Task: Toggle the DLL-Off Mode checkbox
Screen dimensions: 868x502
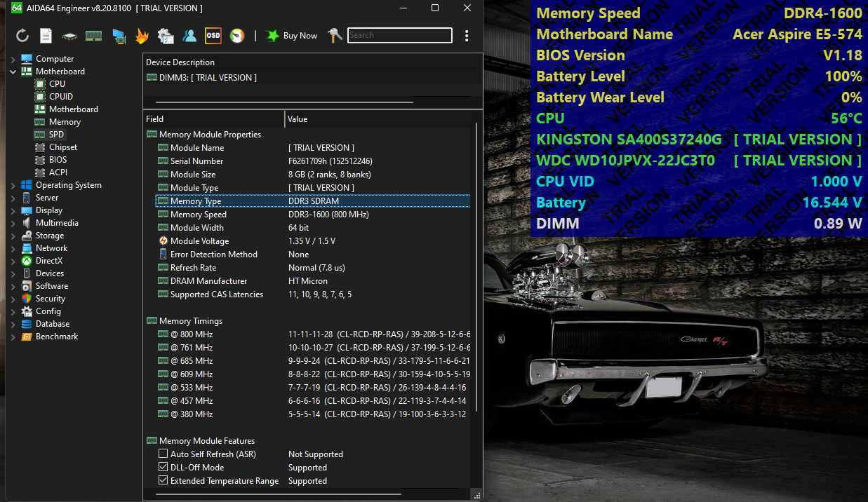Action: (163, 468)
